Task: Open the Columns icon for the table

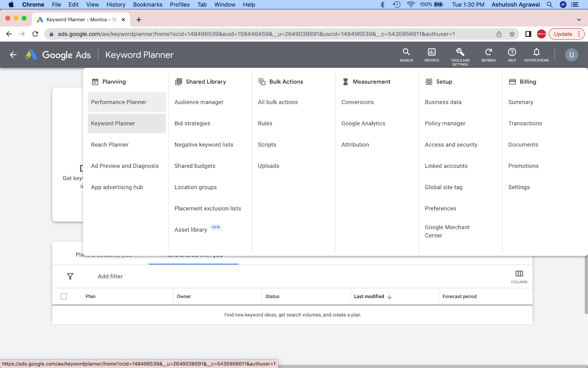Action: coord(519,273)
